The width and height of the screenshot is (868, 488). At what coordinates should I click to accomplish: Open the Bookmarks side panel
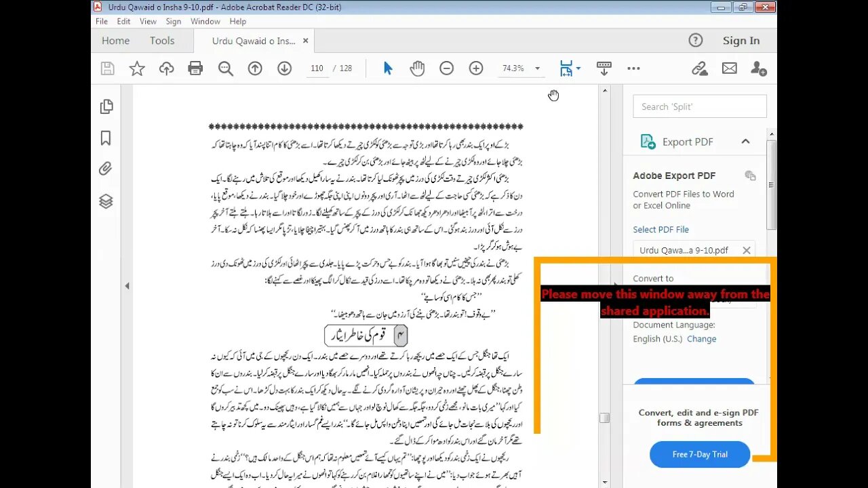(106, 138)
